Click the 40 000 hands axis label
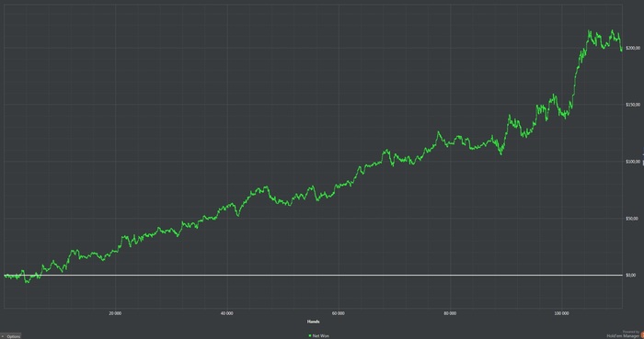The width and height of the screenshot is (644, 339). pyautogui.click(x=226, y=313)
